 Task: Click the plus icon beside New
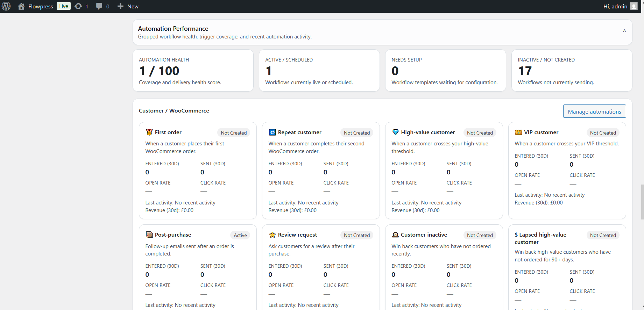point(120,6)
